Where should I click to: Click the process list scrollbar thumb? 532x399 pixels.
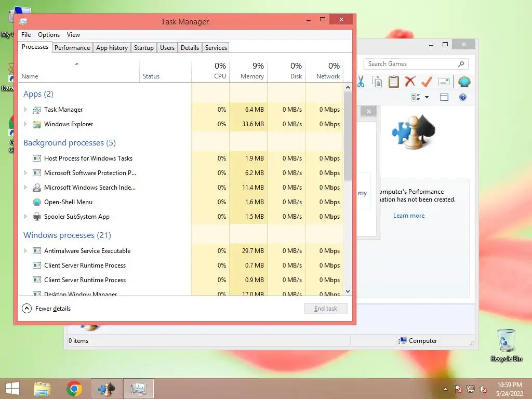(348, 136)
